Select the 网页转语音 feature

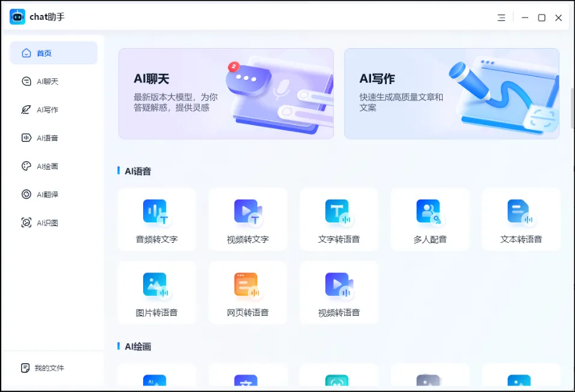coord(248,293)
